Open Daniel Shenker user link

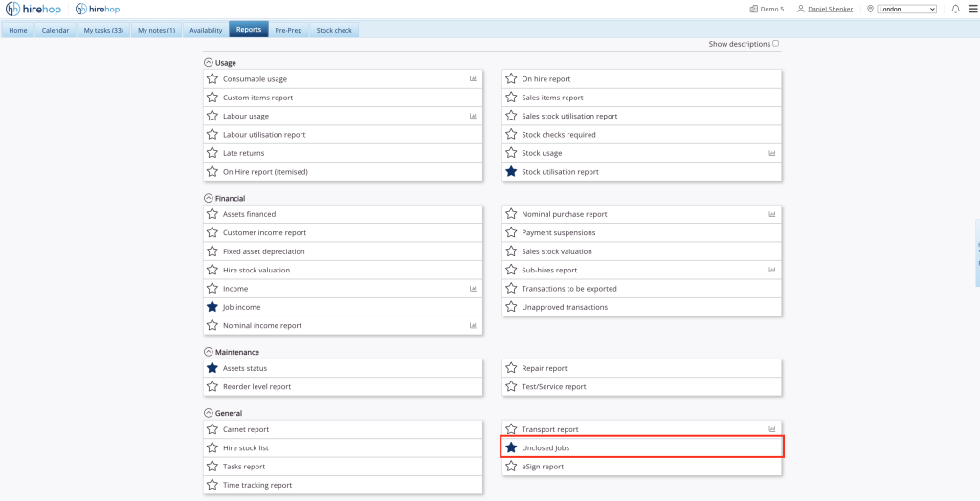coord(830,9)
